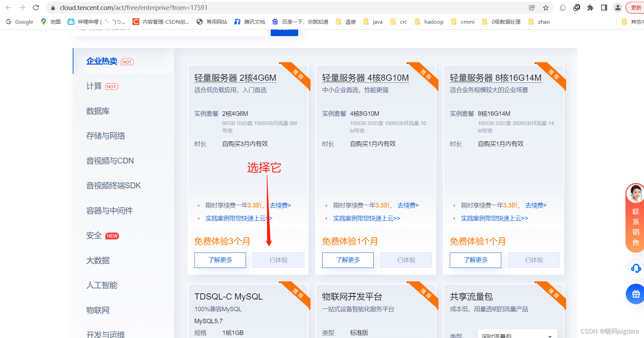
Task: Click 去续费 link in 8核16G14M card
Action: tap(536, 205)
